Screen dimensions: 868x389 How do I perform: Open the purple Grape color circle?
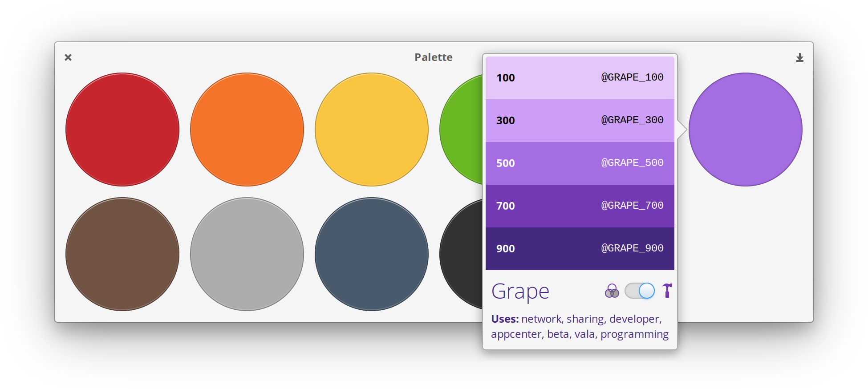click(x=745, y=130)
